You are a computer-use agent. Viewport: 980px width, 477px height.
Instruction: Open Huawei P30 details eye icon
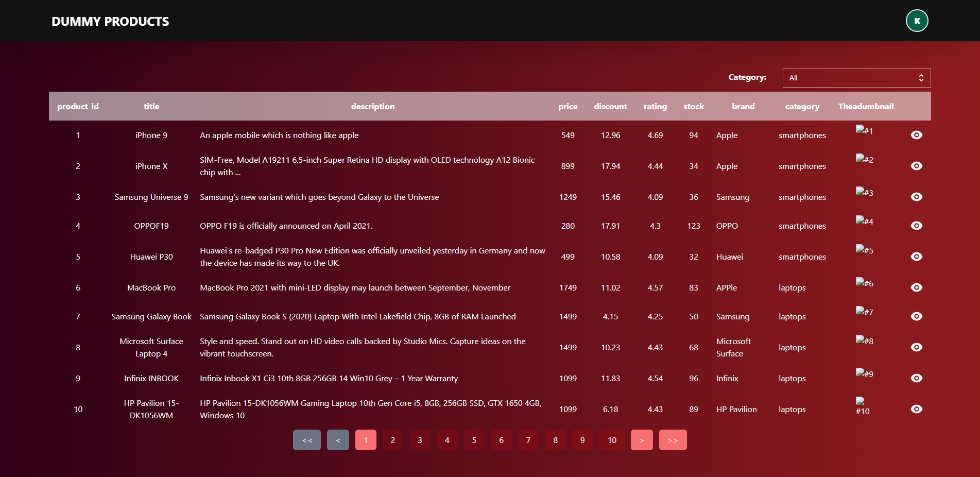[916, 257]
